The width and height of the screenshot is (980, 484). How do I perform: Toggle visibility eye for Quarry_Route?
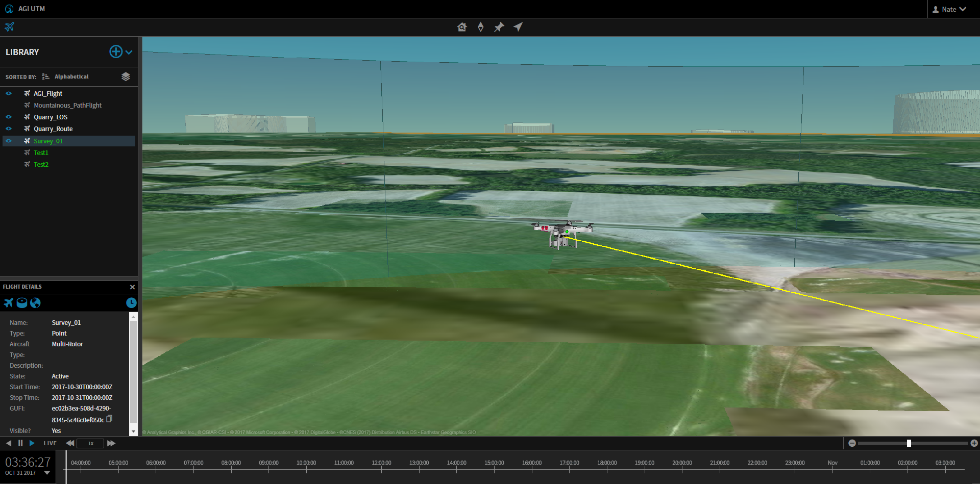click(x=9, y=129)
